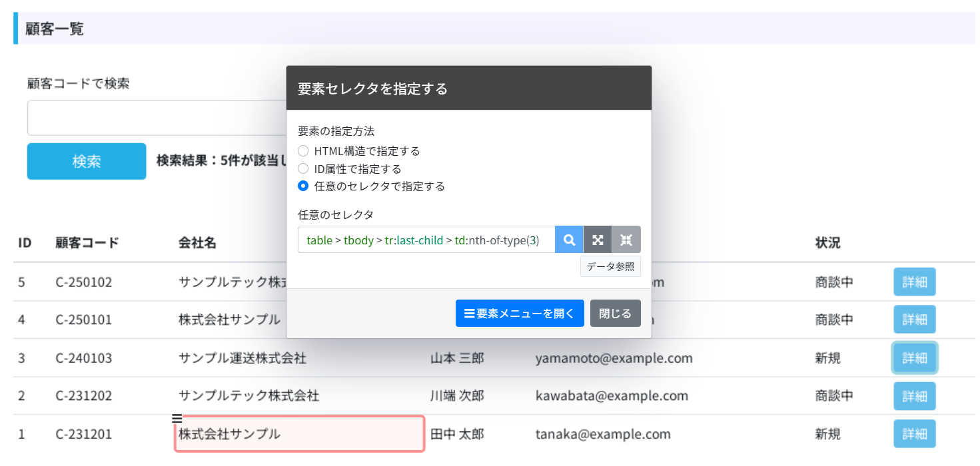The height and width of the screenshot is (466, 980).
Task: Click the 閉じる button
Action: (x=616, y=314)
